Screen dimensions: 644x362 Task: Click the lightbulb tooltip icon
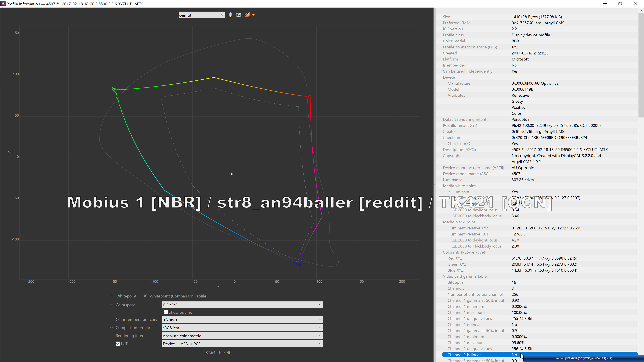point(230,15)
